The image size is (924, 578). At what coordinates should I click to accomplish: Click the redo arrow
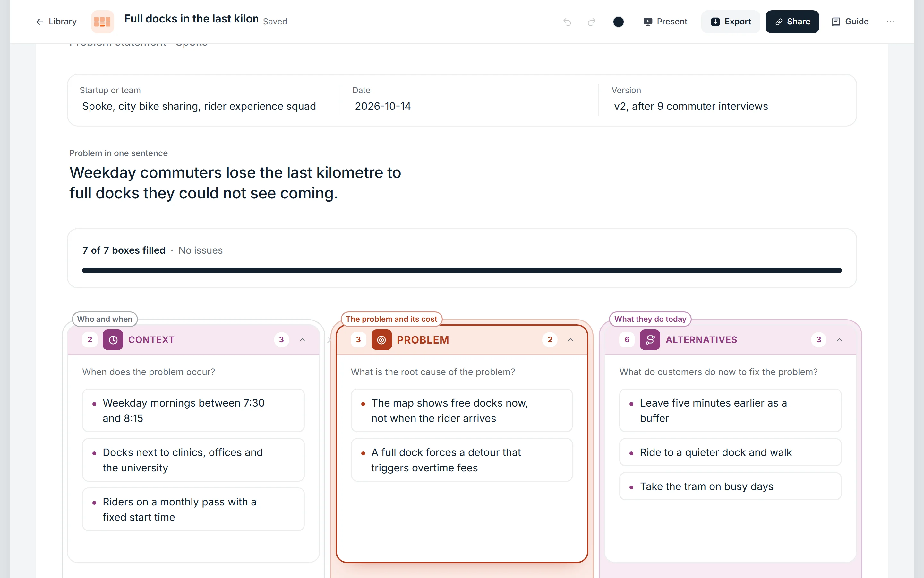coord(591,22)
